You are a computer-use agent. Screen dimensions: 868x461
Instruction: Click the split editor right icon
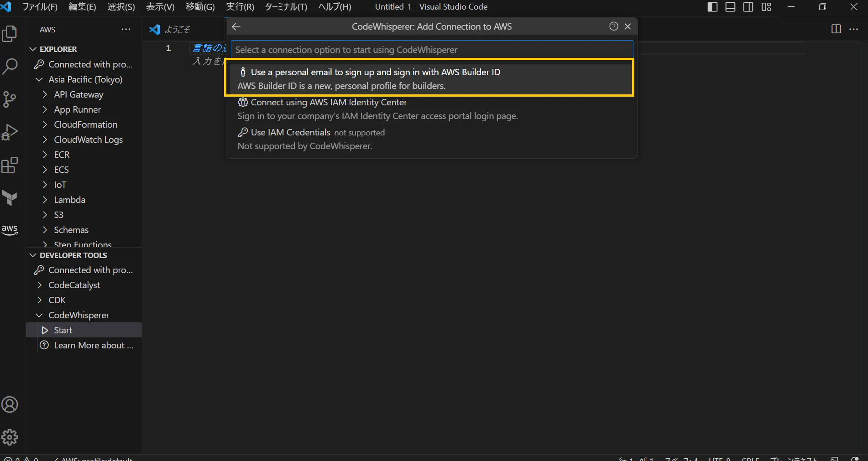coord(836,29)
